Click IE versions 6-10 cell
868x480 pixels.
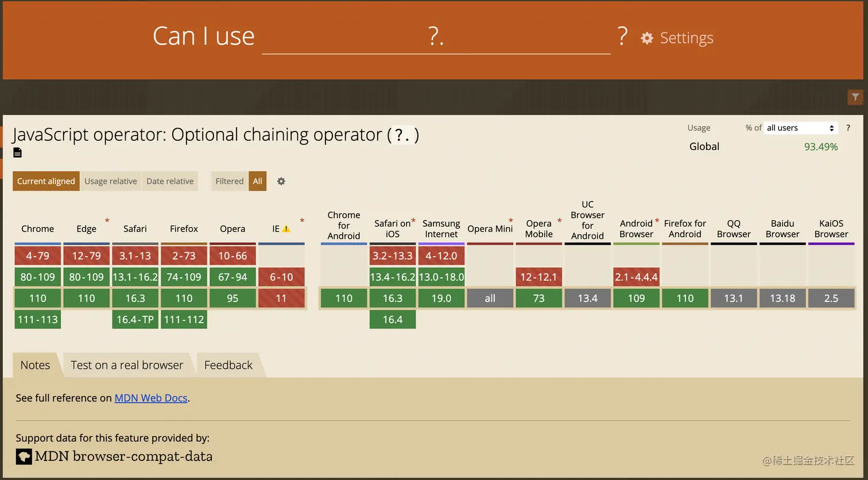281,277
